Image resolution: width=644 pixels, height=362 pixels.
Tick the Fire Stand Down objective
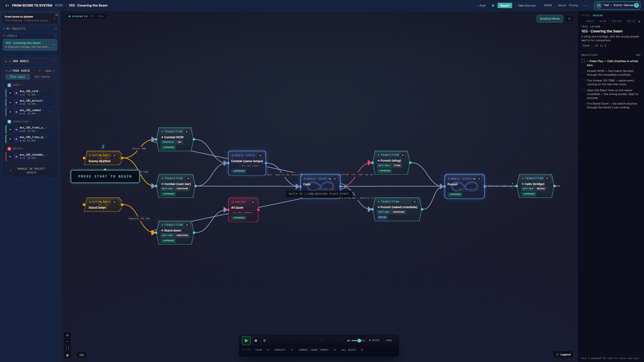583,104
